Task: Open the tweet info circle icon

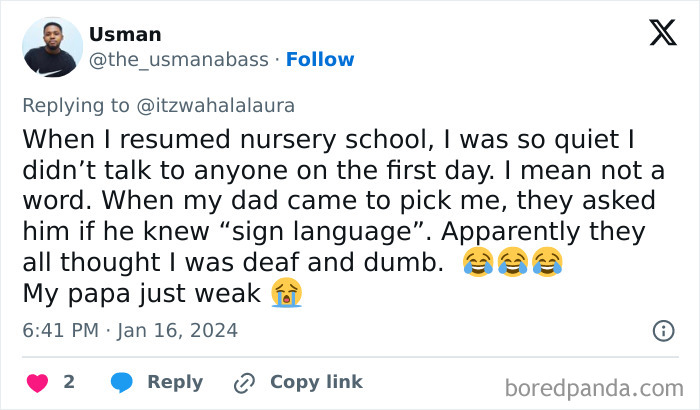Action: (x=662, y=330)
